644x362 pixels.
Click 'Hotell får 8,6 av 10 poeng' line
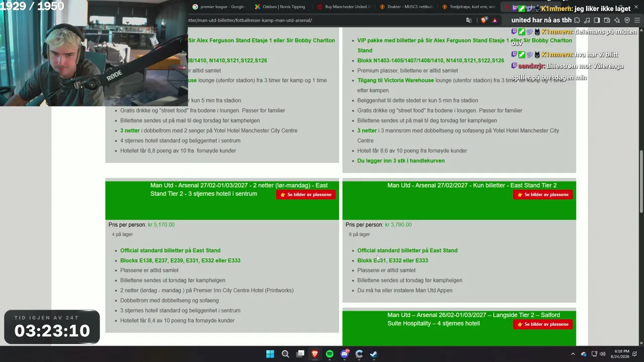coord(412,151)
